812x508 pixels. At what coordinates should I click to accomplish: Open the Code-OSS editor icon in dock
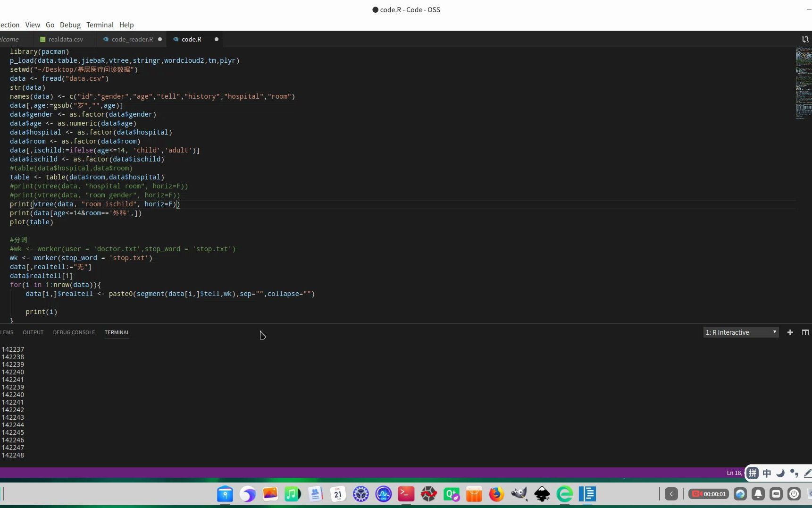pyautogui.click(x=587, y=494)
